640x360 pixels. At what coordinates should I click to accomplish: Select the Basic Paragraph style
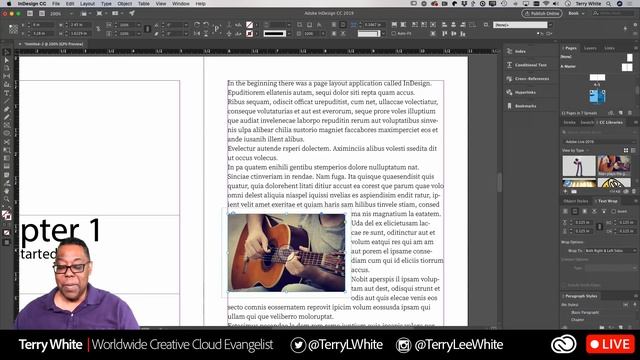pos(585,312)
